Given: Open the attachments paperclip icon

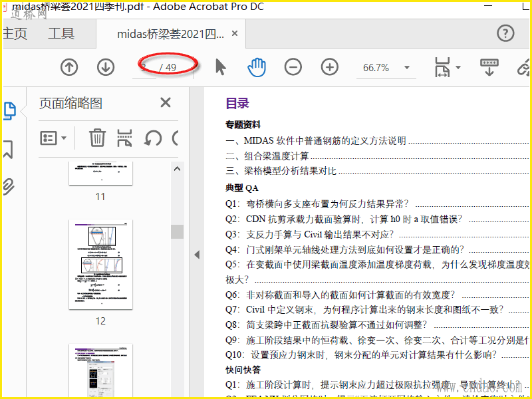Looking at the screenshot, I should (9, 187).
